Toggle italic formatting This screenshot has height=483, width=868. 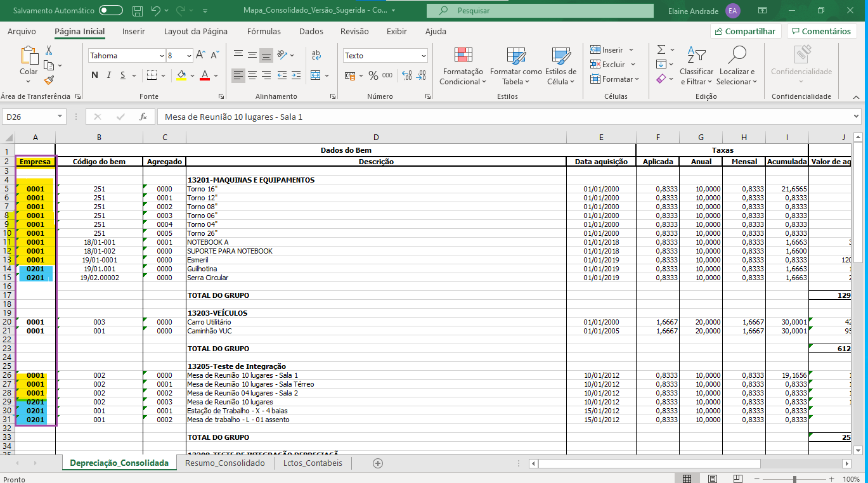click(108, 75)
